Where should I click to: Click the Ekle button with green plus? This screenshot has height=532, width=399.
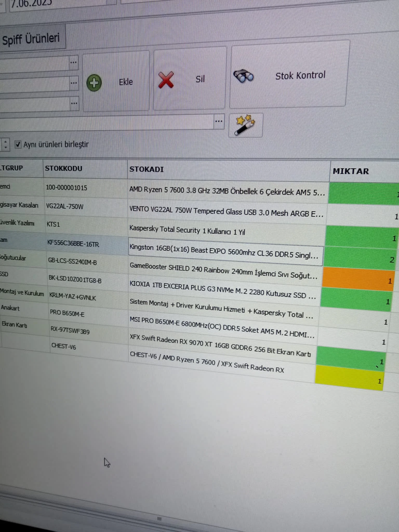point(116,82)
